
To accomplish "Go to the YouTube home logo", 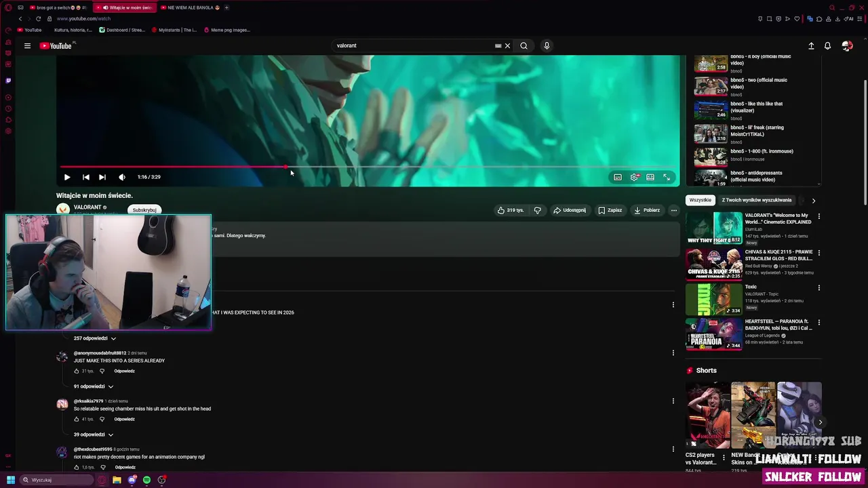I will coord(56,45).
